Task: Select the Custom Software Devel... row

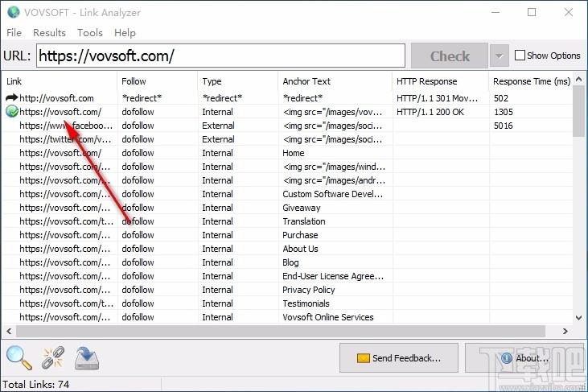Action: pyautogui.click(x=287, y=194)
